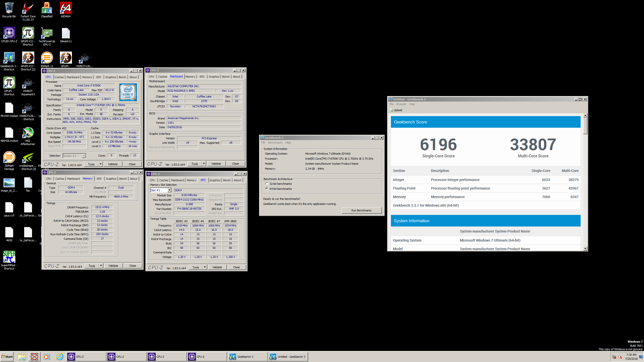The image size is (644, 362).
Task: Open the Recycle Bin desktop icon
Action: [x=9, y=10]
